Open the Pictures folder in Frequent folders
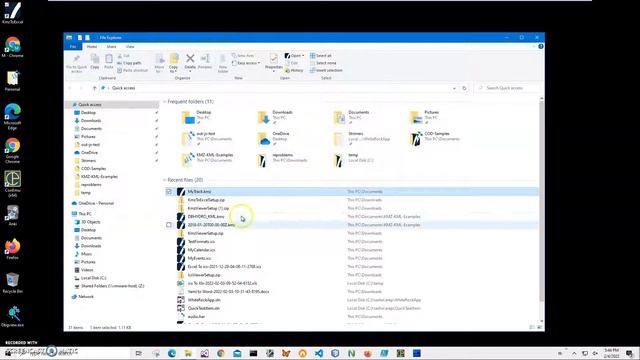640x360 pixels. pos(424,117)
